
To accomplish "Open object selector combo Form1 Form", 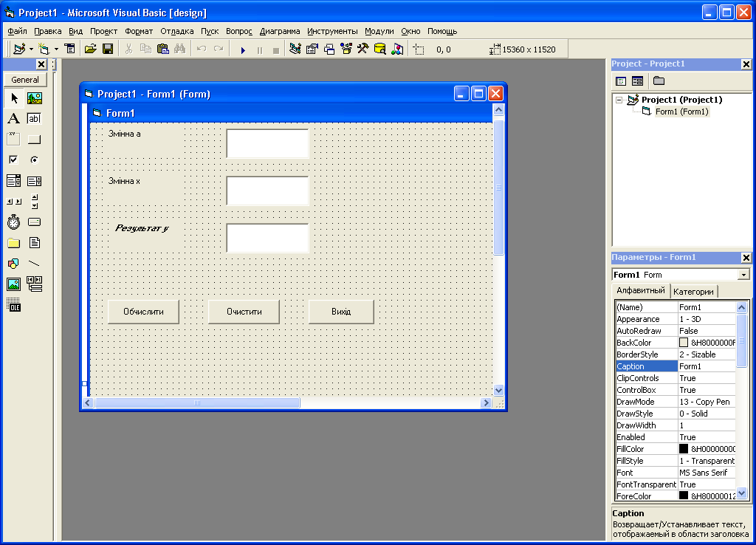I will [743, 275].
